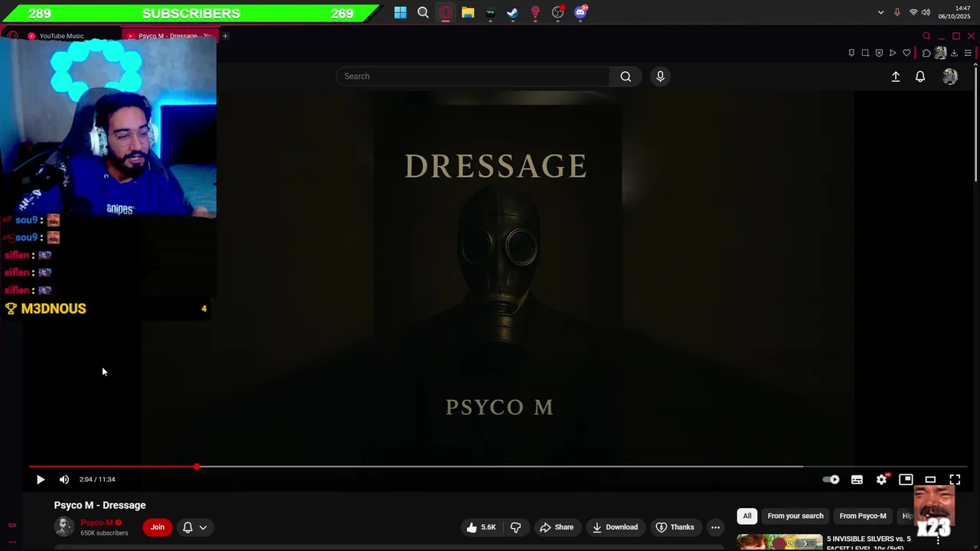Screen dimensions: 980x551
Task: Play the Psyco M - Dressage video
Action: pos(41,480)
